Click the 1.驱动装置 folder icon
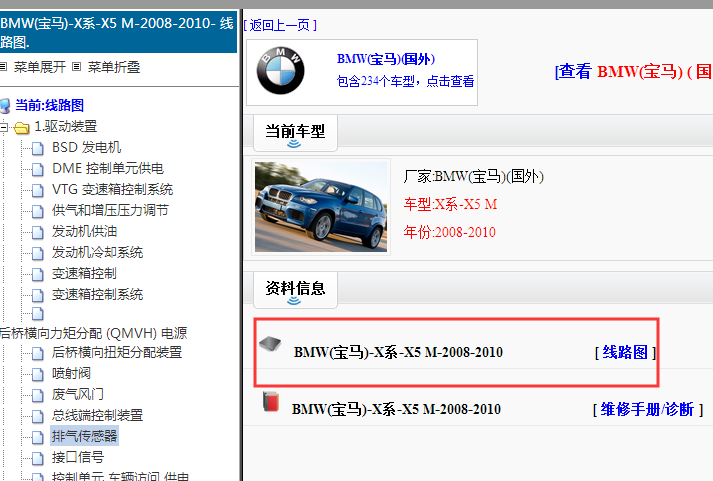Viewport: 713px width, 481px height. [x=21, y=127]
